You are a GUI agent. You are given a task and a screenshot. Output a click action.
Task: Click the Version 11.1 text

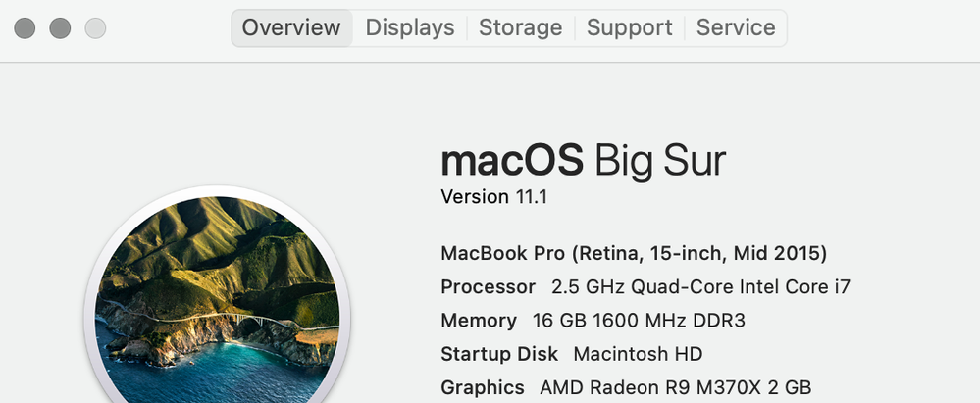click(493, 197)
